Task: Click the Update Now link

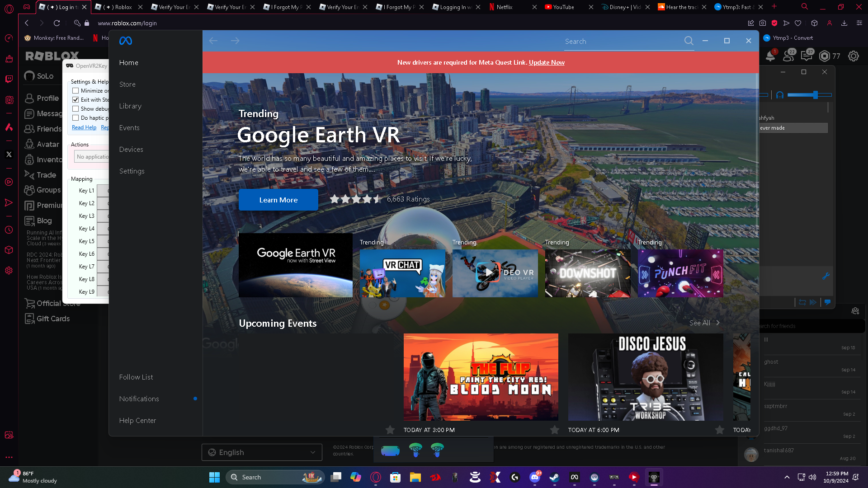Action: click(x=547, y=62)
